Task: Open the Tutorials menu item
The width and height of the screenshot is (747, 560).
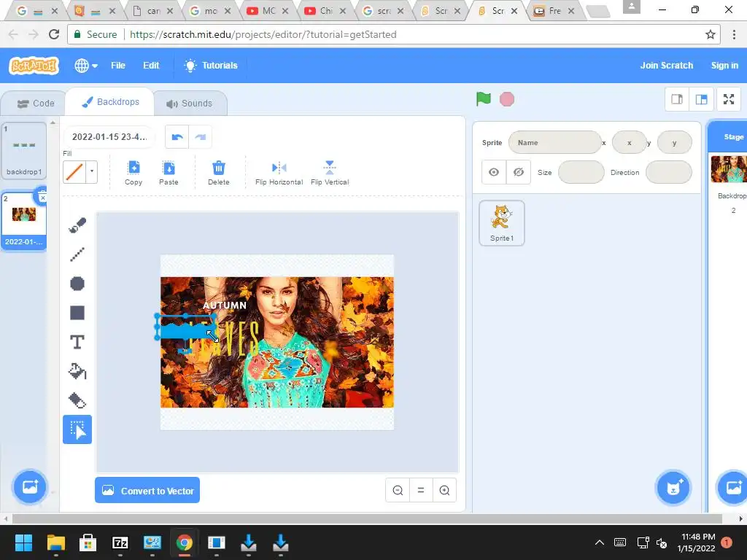Action: click(x=211, y=66)
